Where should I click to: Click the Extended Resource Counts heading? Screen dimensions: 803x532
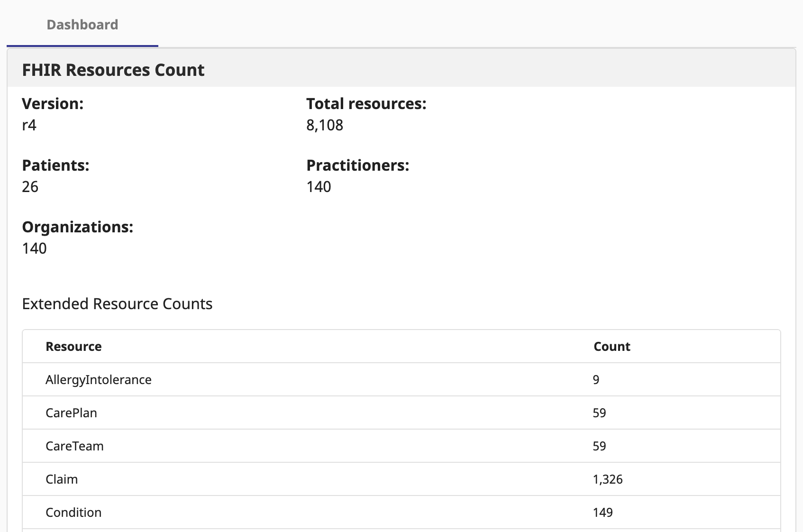[x=117, y=303]
